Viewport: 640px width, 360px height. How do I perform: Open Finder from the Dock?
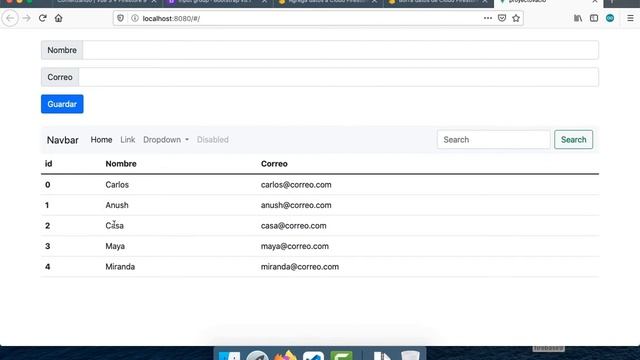[229, 356]
